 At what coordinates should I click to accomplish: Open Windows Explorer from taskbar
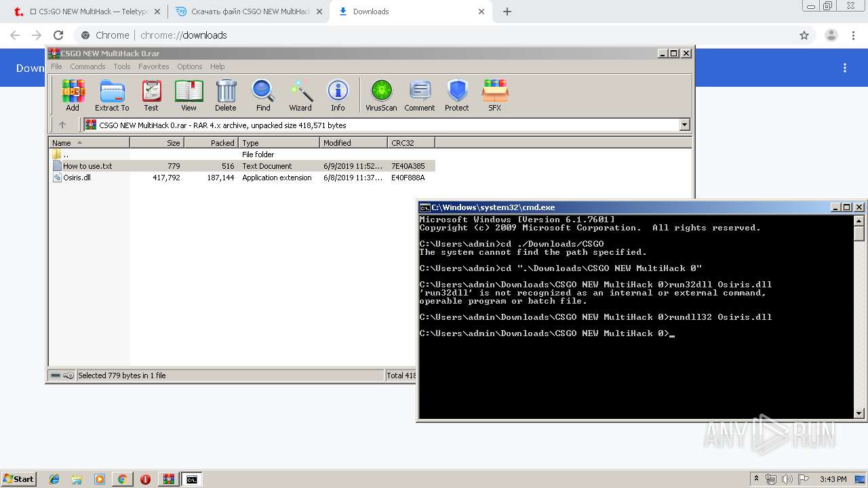(x=77, y=479)
